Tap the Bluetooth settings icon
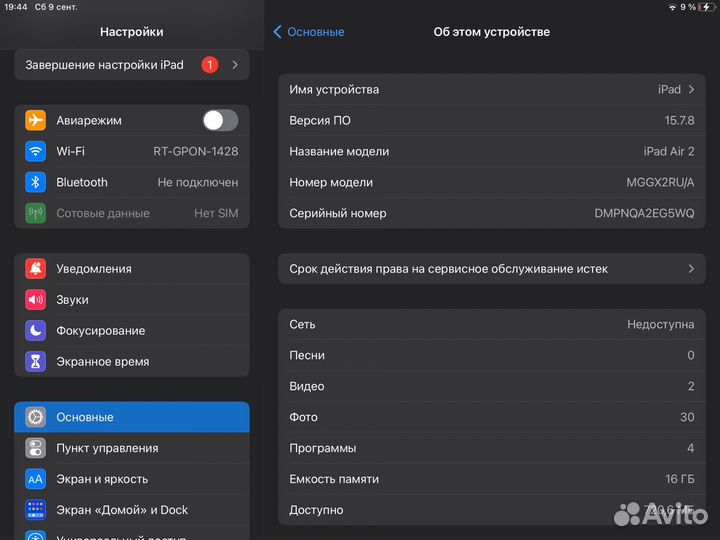The width and height of the screenshot is (720, 540). pos(35,182)
